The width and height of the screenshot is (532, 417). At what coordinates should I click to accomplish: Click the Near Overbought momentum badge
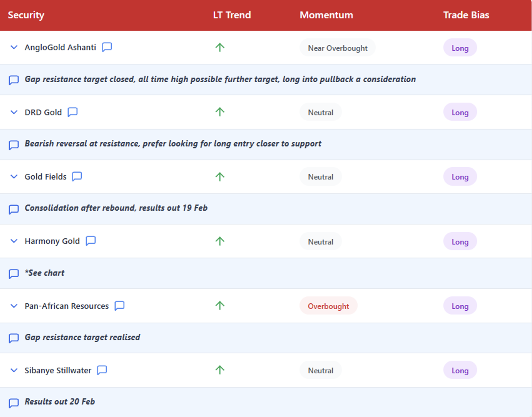pyautogui.click(x=337, y=48)
